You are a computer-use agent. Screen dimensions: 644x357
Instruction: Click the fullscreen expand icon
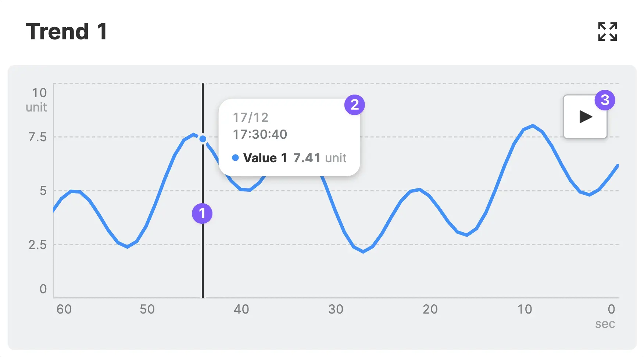tap(607, 32)
